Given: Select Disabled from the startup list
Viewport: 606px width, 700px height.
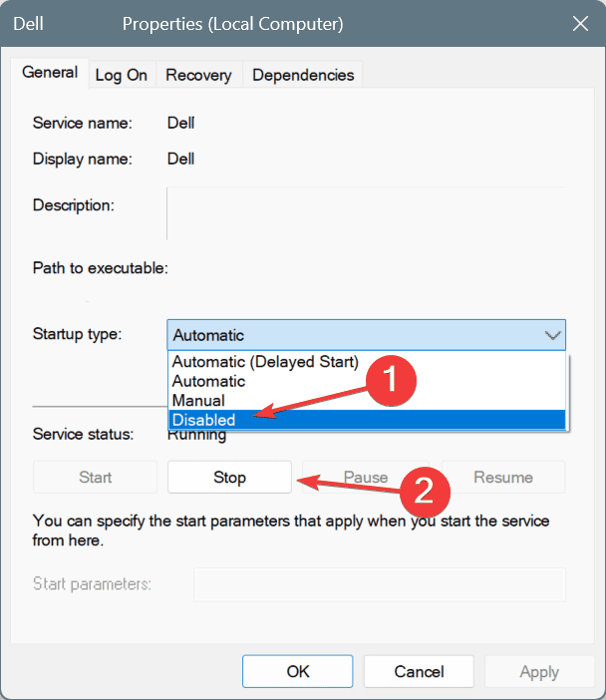Looking at the screenshot, I should [x=367, y=420].
